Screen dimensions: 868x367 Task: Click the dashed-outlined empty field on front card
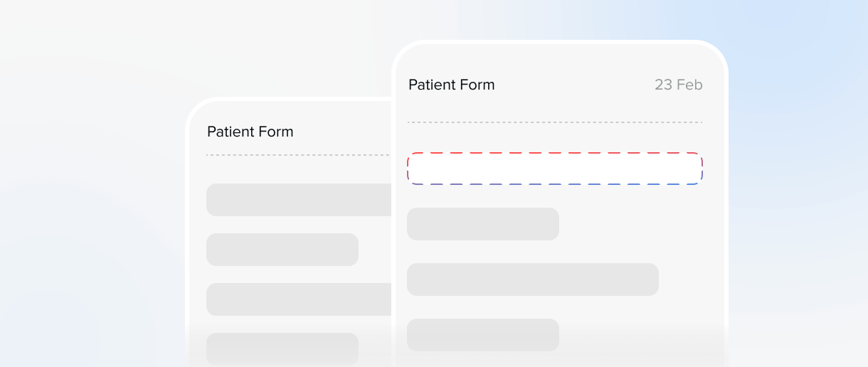click(x=554, y=169)
